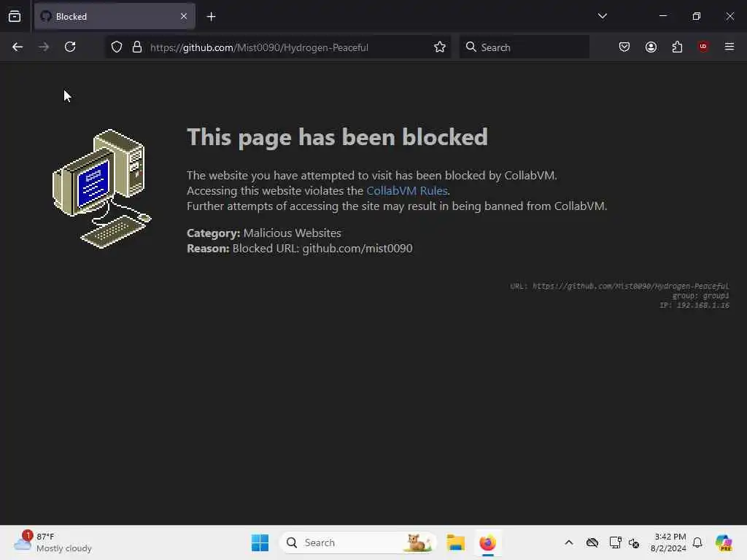Open Firefox account menu
Viewport: 747px width, 560px height.
(651, 47)
